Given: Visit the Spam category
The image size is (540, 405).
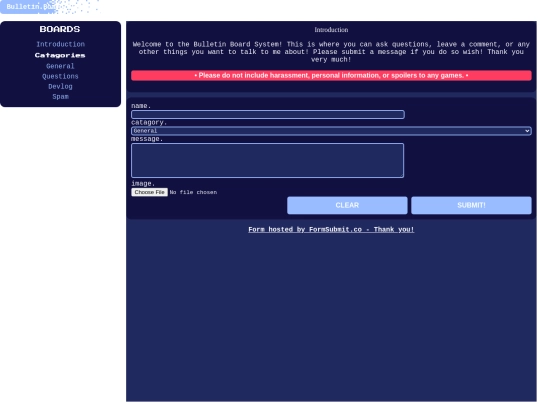Looking at the screenshot, I should 60,97.
